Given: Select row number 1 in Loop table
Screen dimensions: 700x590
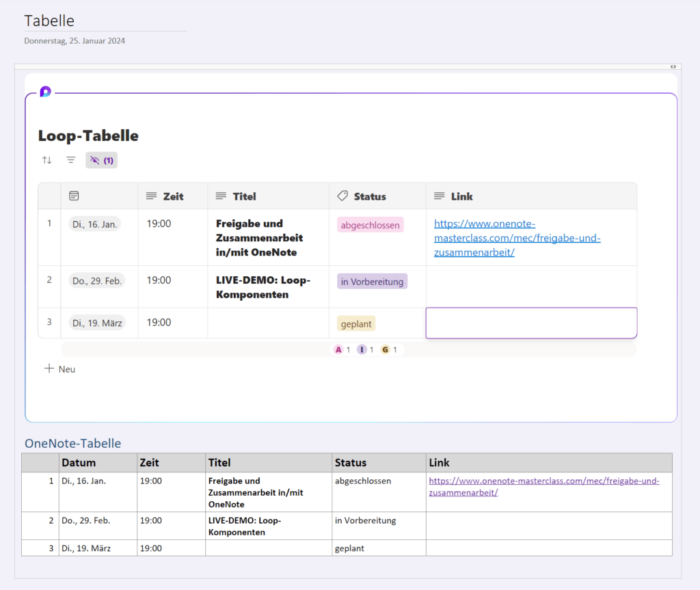Looking at the screenshot, I should pos(49,223).
